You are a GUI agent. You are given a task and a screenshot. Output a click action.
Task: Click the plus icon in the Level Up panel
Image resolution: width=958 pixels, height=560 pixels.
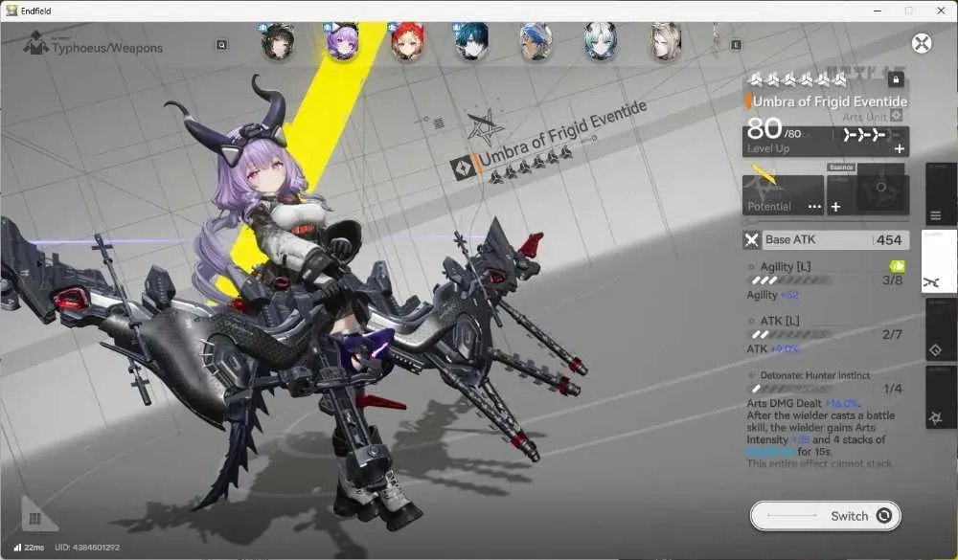click(x=900, y=148)
